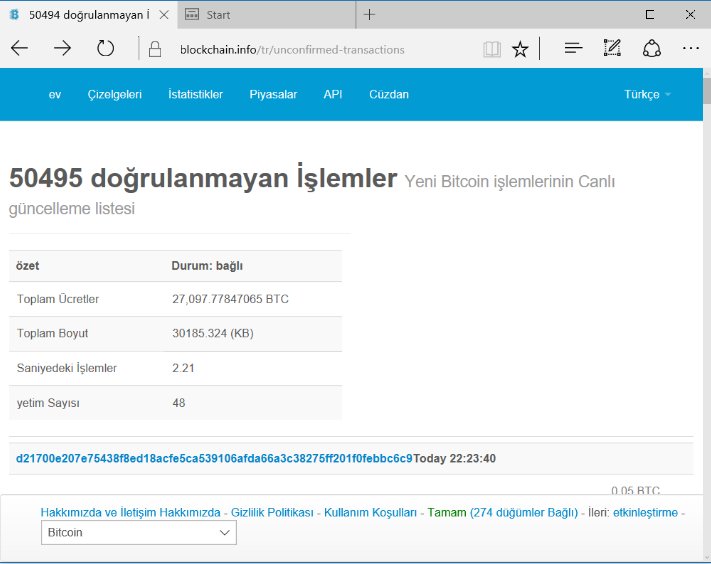Open Kullanım Koşulları link
Screen dimensions: 711x564
[370, 512]
